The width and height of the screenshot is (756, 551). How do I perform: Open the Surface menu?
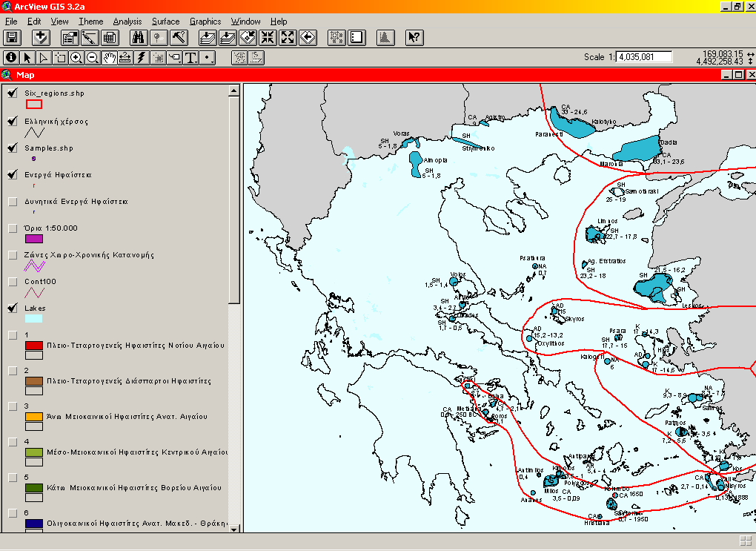click(x=165, y=21)
